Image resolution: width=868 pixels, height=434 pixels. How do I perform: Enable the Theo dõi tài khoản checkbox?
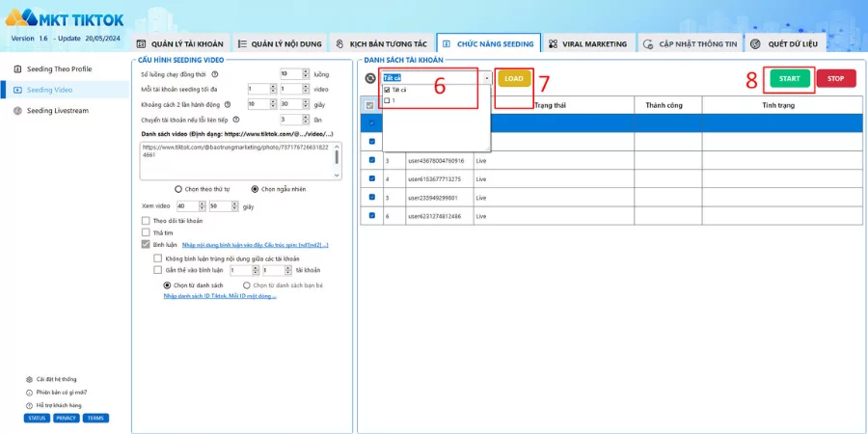tap(147, 221)
